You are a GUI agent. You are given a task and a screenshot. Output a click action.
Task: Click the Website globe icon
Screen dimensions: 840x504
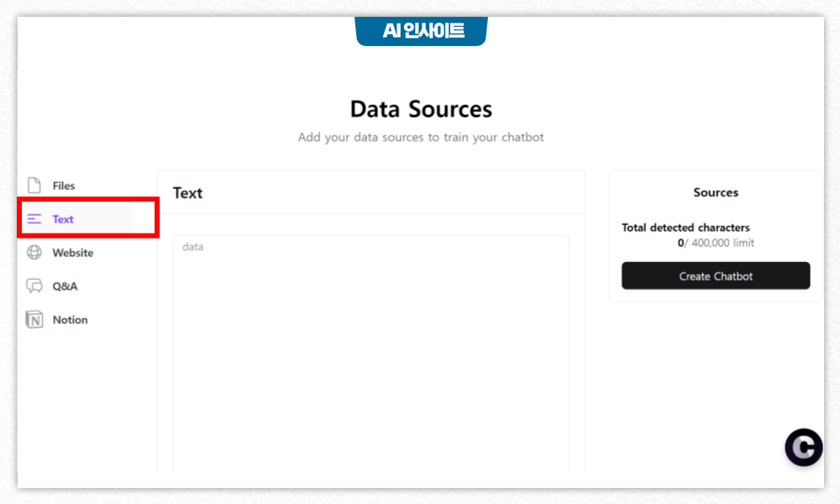pyautogui.click(x=34, y=252)
